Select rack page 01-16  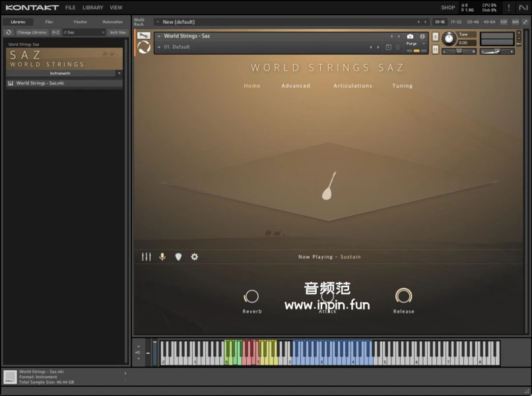(440, 22)
